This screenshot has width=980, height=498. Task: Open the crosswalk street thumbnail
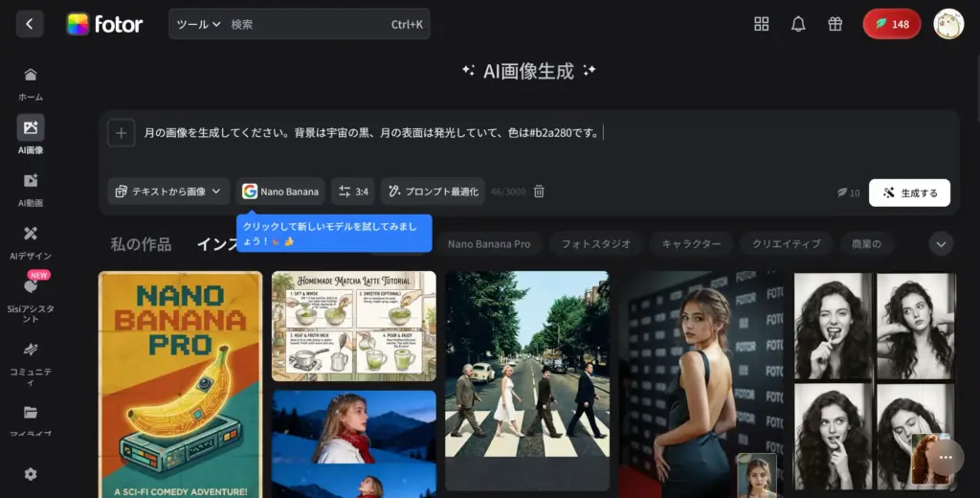(x=527, y=380)
